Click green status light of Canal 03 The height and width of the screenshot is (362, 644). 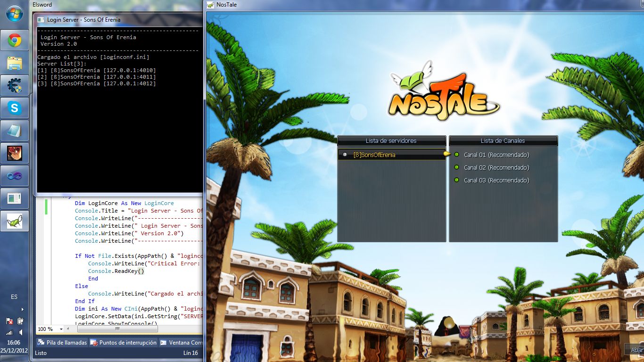tap(456, 180)
